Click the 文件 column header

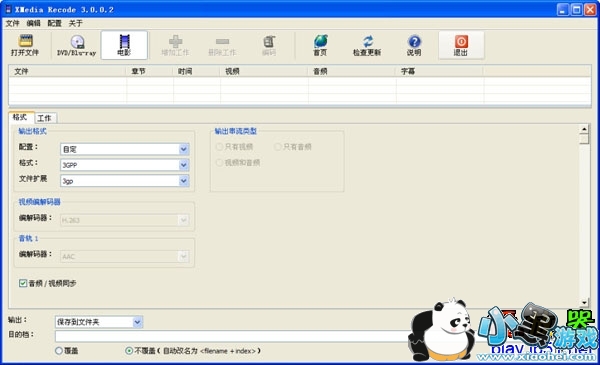click(x=67, y=71)
